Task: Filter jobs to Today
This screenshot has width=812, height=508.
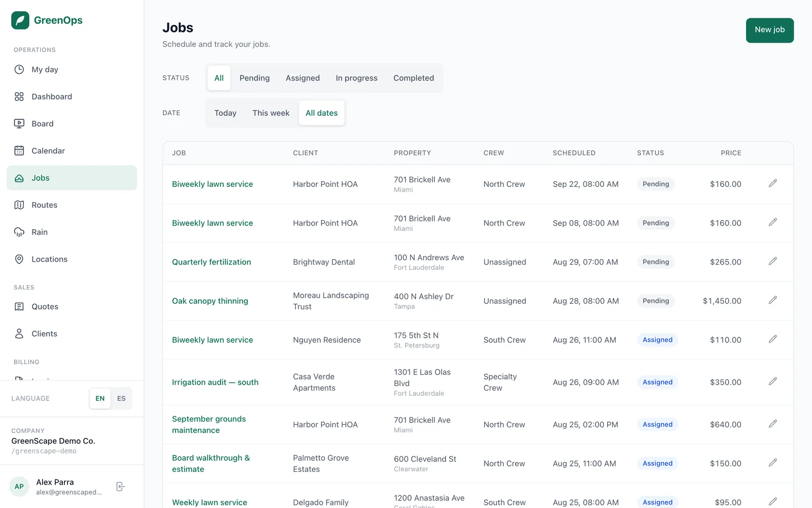Action: point(225,113)
